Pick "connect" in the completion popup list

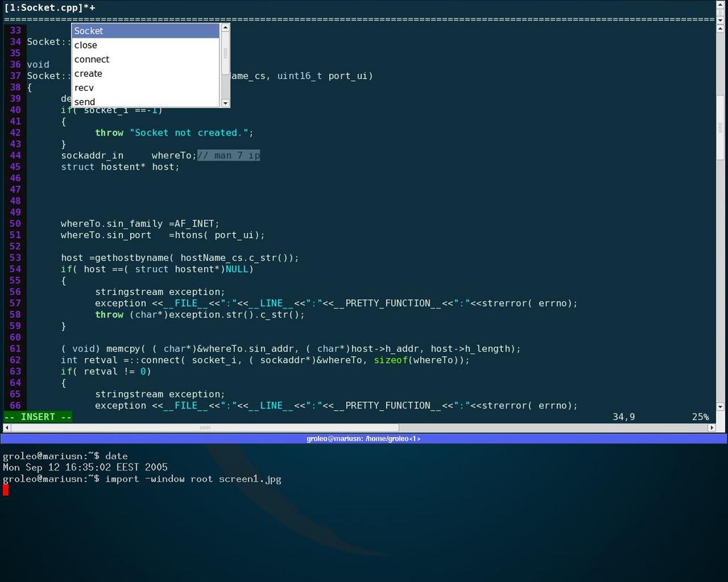145,60
